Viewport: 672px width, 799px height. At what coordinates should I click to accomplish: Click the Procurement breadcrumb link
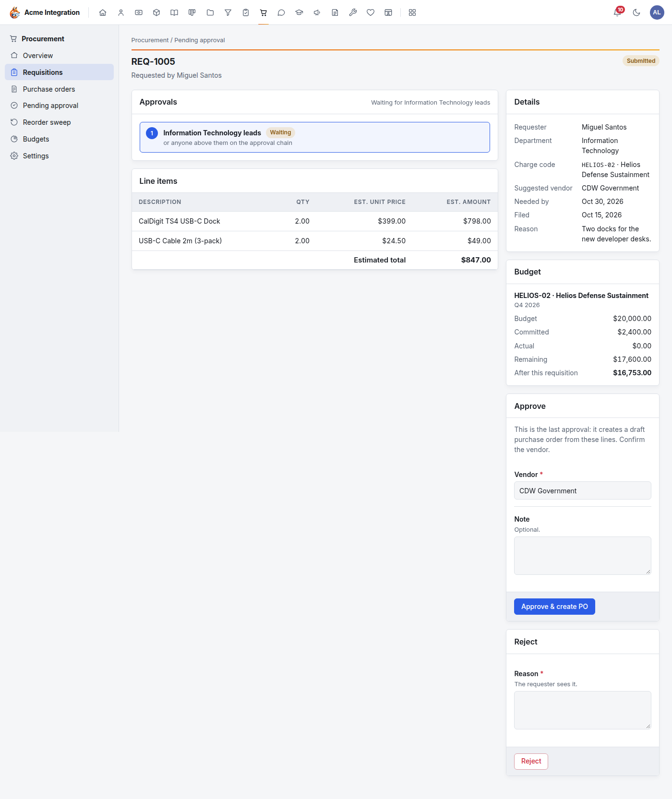pyautogui.click(x=150, y=40)
